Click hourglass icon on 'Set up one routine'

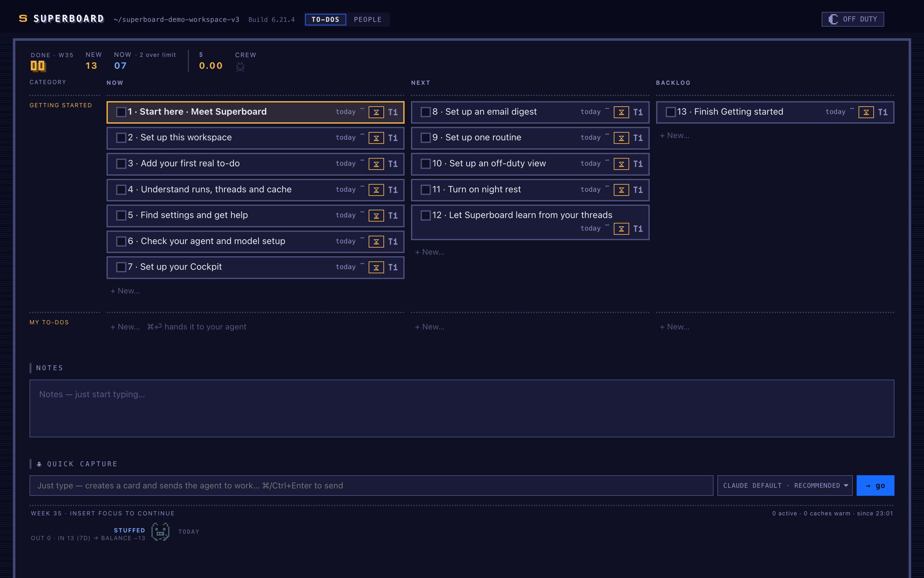click(x=621, y=138)
